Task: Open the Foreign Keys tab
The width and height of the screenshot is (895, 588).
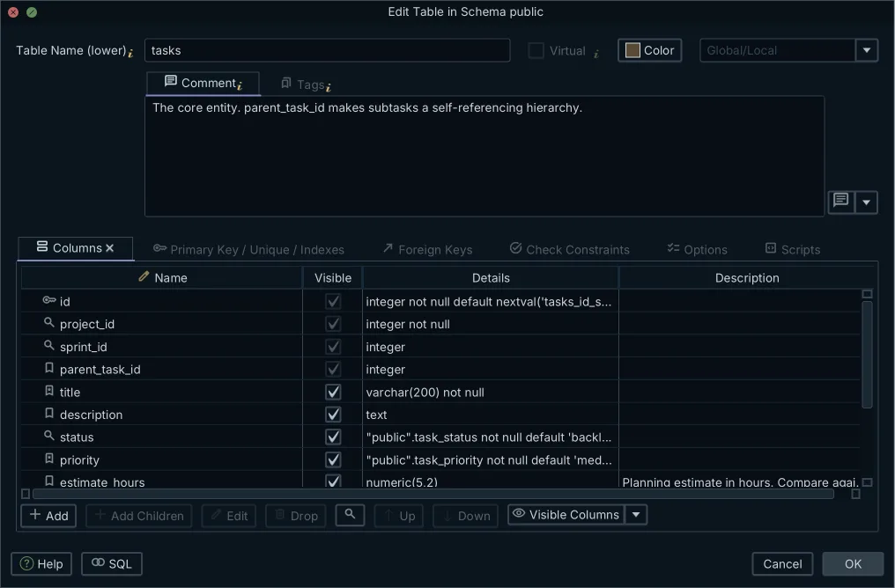Action: coord(427,249)
